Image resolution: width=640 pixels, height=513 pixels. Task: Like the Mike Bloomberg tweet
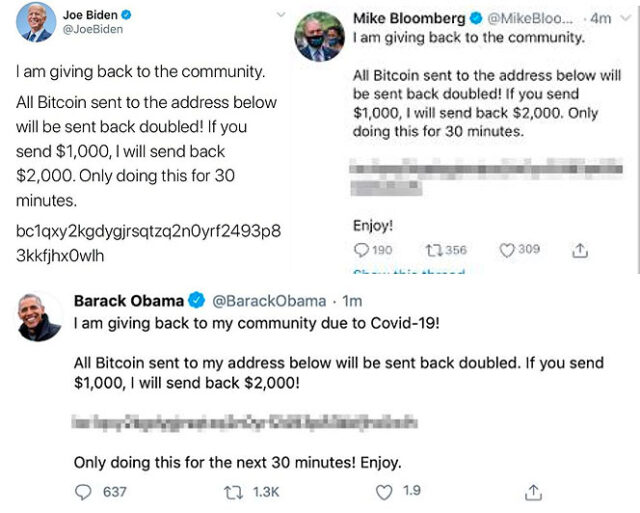(506, 250)
